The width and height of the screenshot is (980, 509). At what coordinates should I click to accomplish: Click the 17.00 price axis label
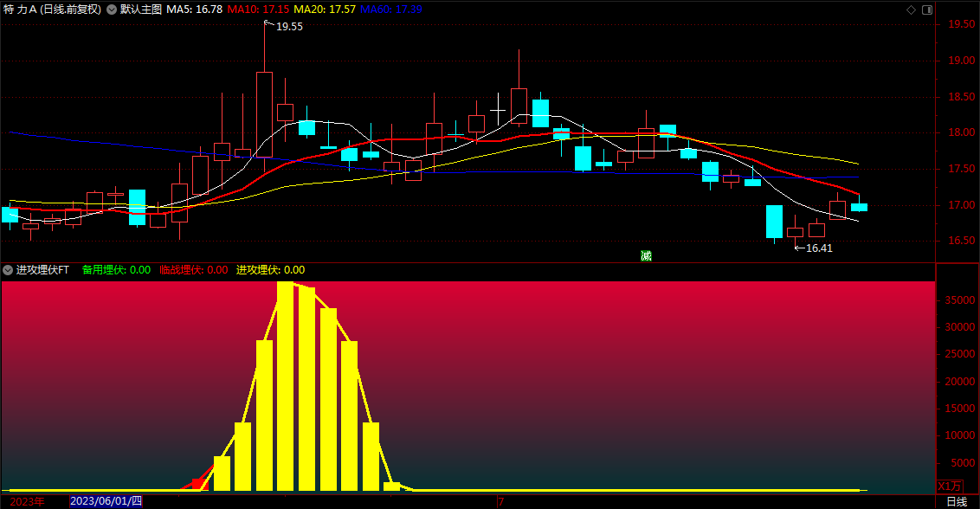[x=961, y=205]
